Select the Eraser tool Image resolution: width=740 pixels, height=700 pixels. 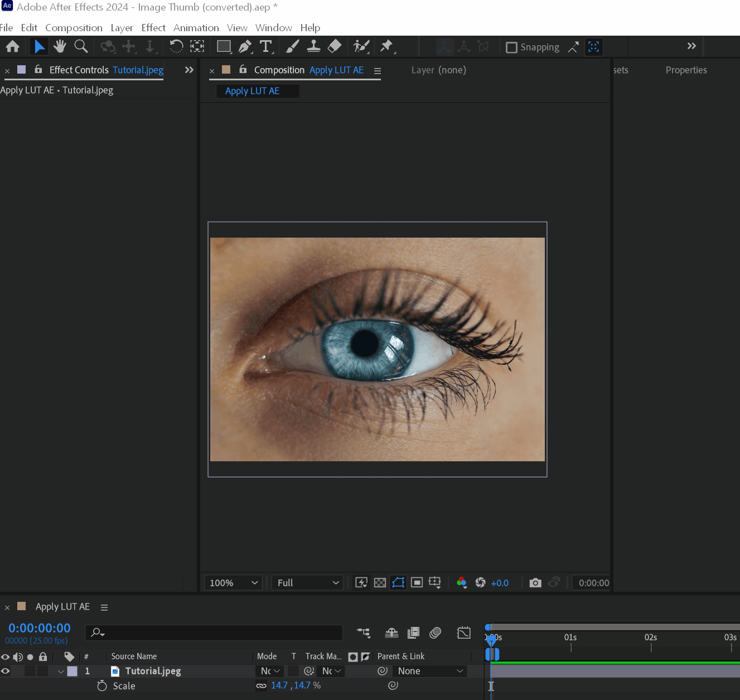335,47
